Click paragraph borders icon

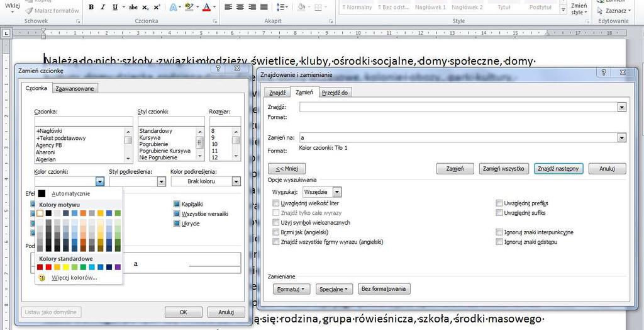pos(318,7)
